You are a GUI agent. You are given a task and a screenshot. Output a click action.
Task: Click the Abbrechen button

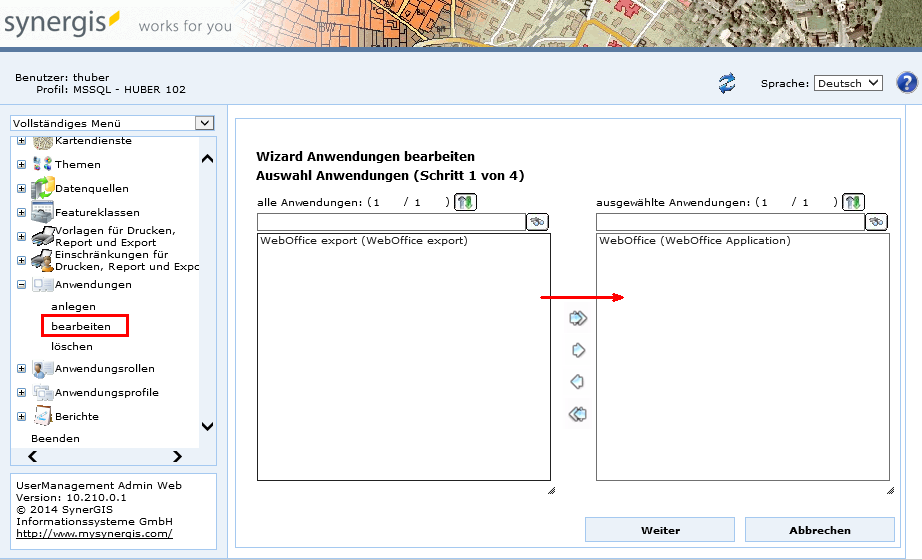pyautogui.click(x=820, y=530)
